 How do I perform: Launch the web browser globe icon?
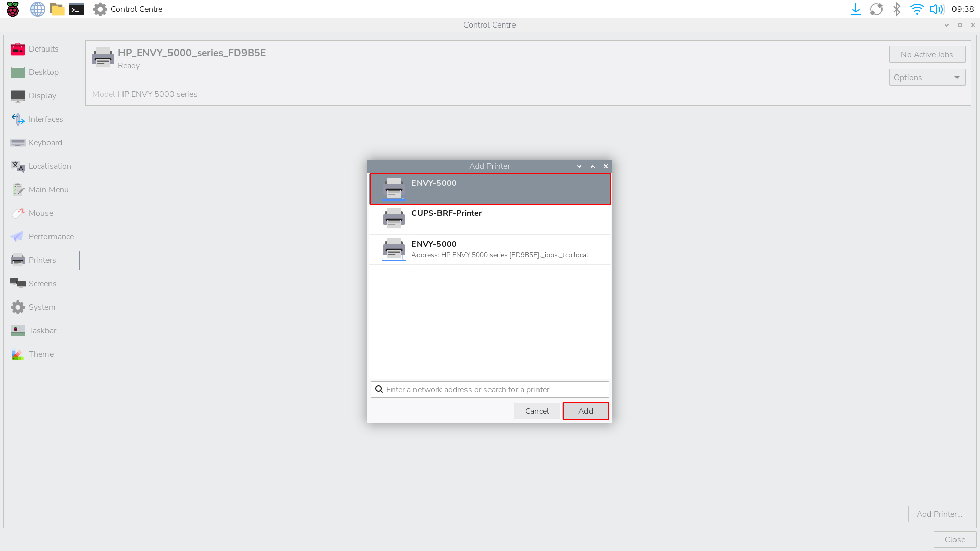[38, 9]
